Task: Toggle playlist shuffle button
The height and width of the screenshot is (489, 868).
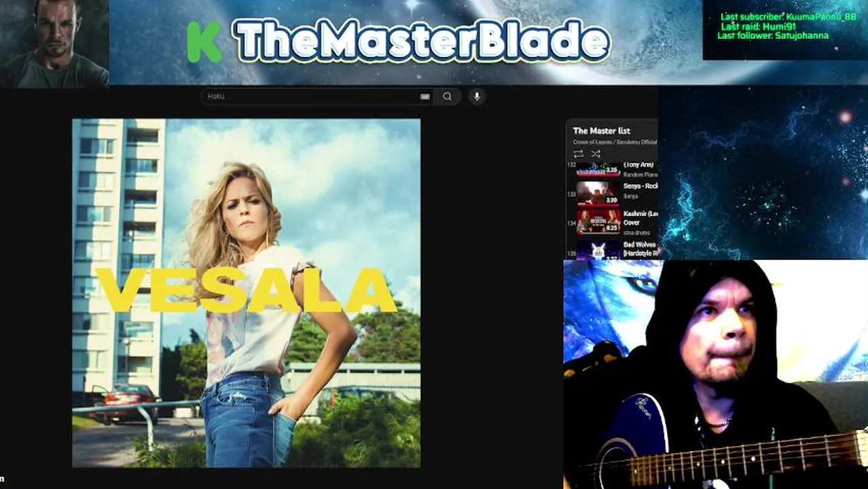Action: (x=596, y=154)
